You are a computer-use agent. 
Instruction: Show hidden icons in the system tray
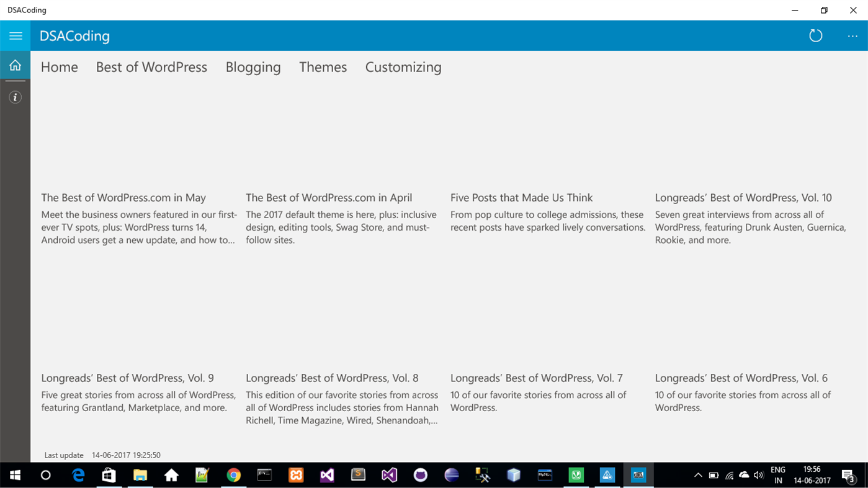click(697, 475)
